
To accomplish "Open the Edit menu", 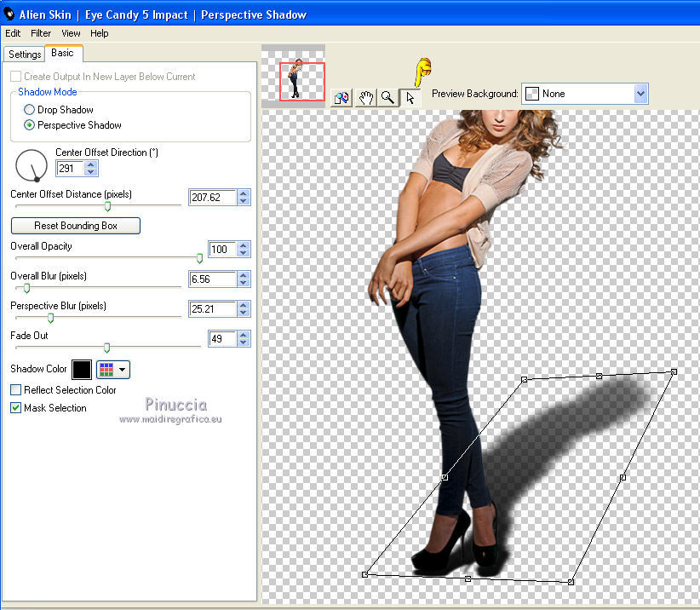I will [13, 33].
